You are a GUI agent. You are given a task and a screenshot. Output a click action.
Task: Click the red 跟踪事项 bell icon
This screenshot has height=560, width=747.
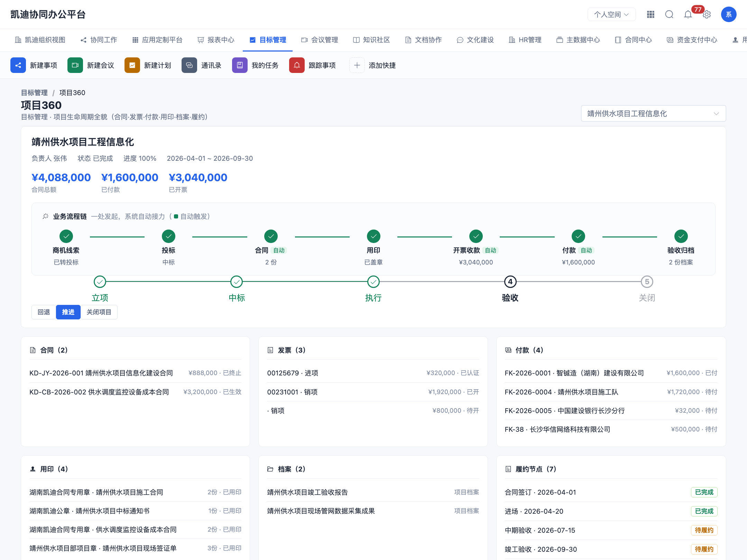click(x=297, y=65)
